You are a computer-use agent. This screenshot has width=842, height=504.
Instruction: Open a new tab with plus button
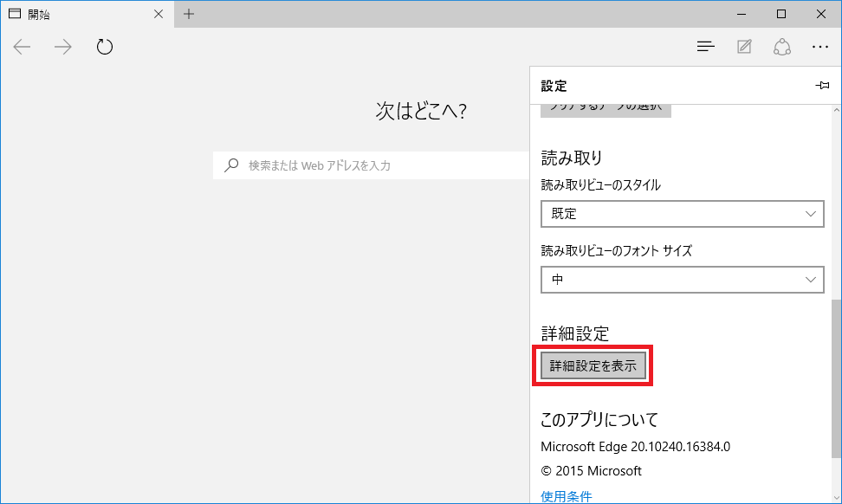(x=189, y=14)
